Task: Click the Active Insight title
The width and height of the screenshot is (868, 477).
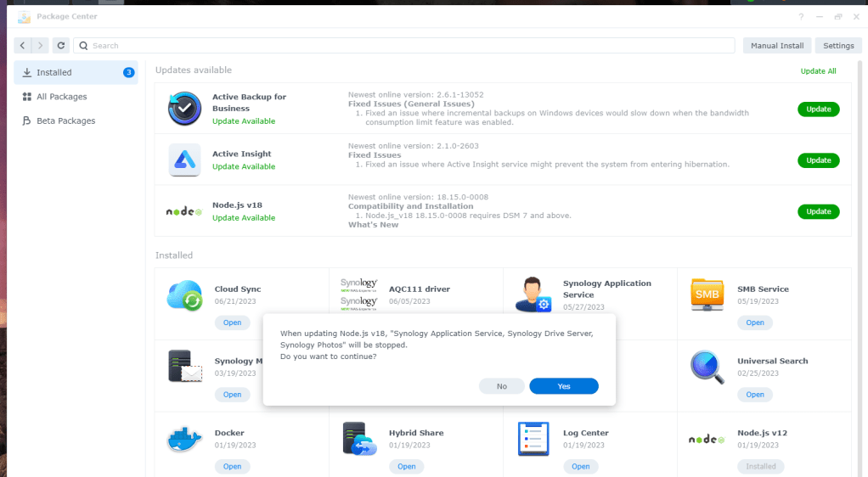Action: pyautogui.click(x=242, y=154)
